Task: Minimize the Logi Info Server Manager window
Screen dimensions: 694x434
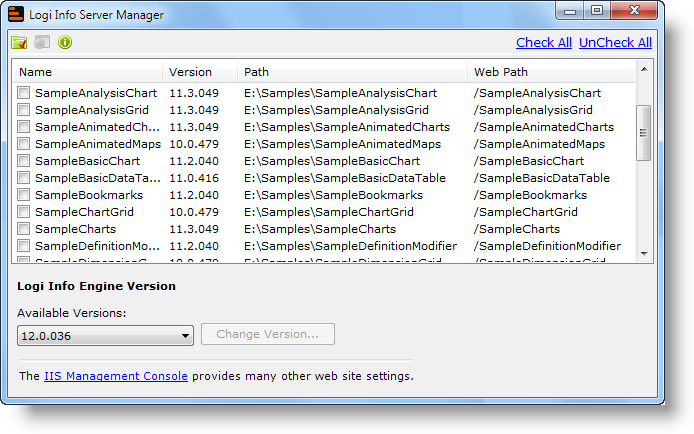Action: 570,11
